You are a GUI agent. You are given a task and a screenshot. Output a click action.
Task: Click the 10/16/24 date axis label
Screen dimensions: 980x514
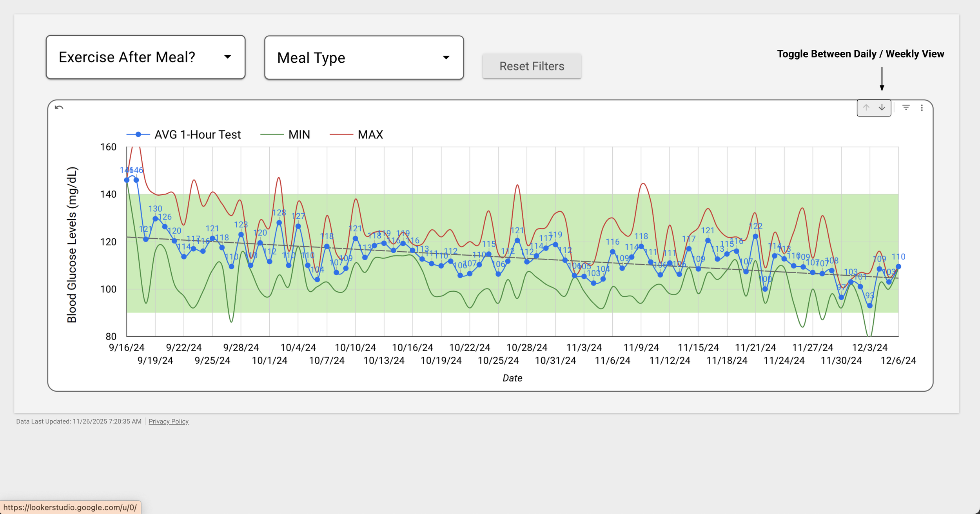coord(412,348)
